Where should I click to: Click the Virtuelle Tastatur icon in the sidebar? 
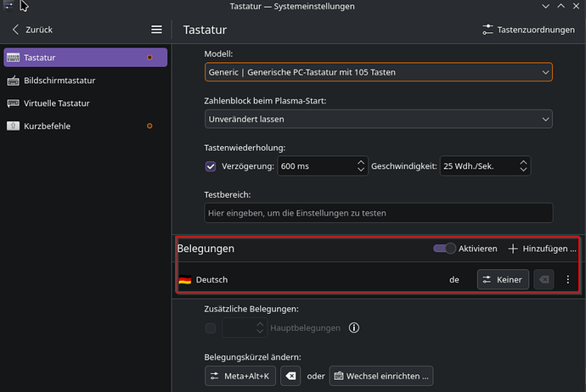pyautogui.click(x=13, y=103)
